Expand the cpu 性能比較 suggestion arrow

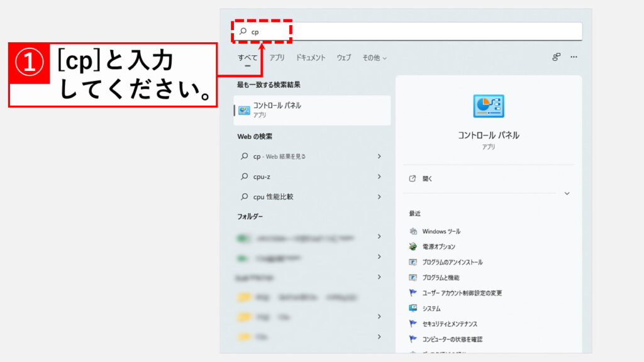point(379,197)
